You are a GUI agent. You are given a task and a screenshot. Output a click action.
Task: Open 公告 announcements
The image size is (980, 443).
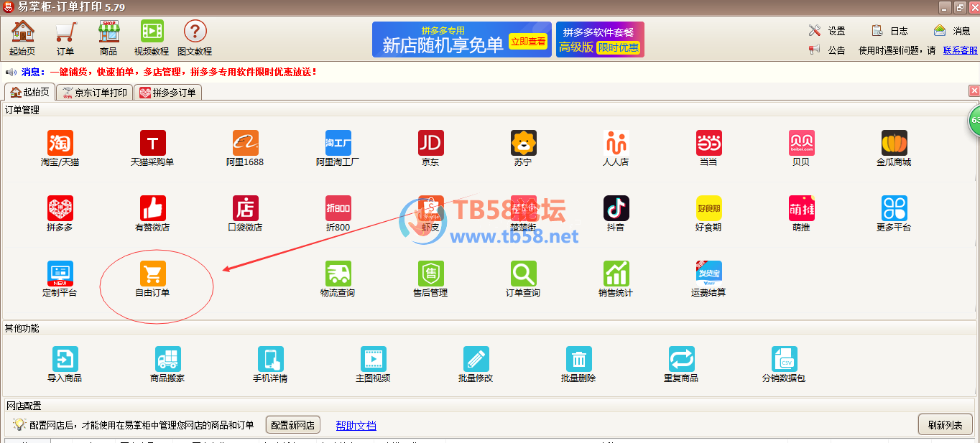pyautogui.click(x=828, y=50)
